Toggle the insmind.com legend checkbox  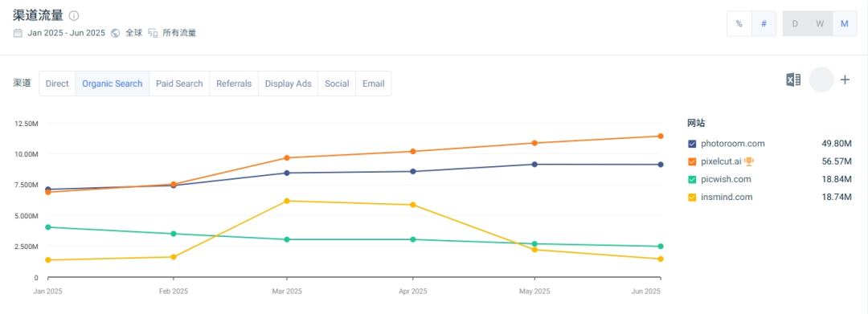[692, 197]
